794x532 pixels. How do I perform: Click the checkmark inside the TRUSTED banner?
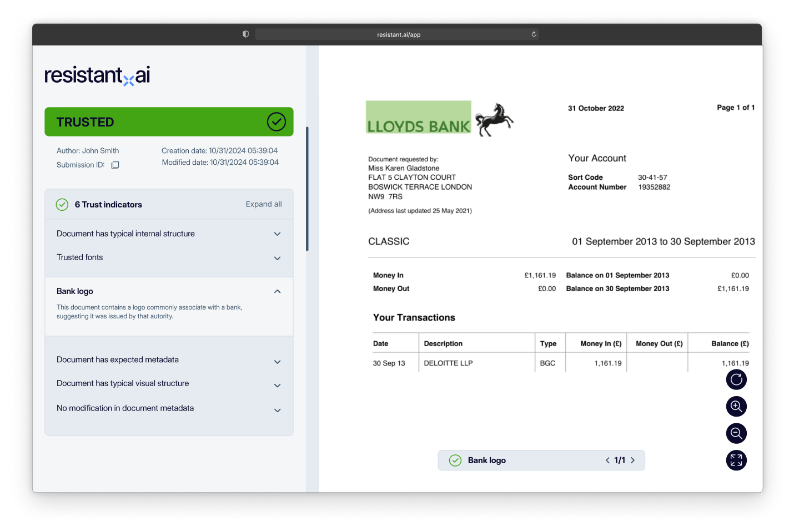277,121
